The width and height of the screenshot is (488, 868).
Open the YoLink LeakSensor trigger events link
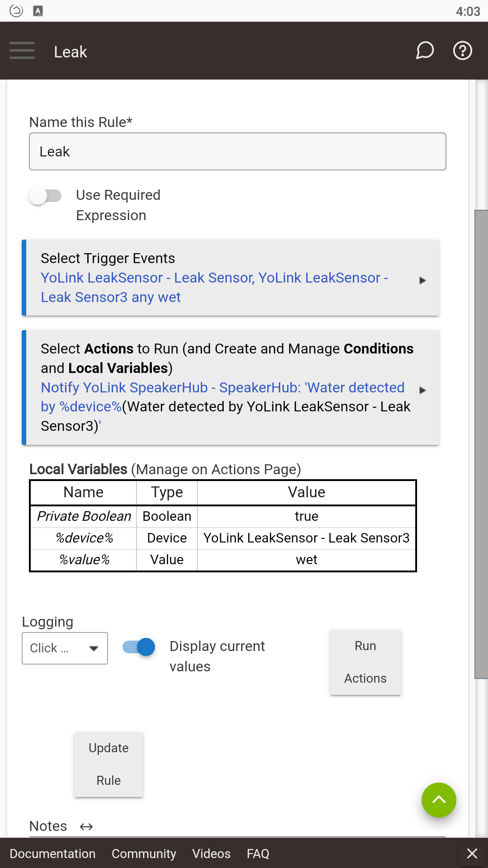(215, 288)
